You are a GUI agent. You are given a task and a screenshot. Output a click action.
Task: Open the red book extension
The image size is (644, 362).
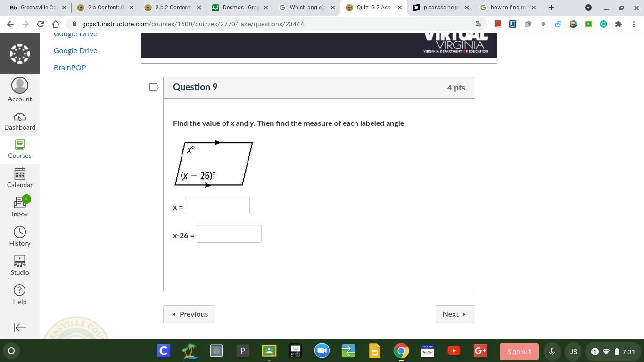[497, 24]
